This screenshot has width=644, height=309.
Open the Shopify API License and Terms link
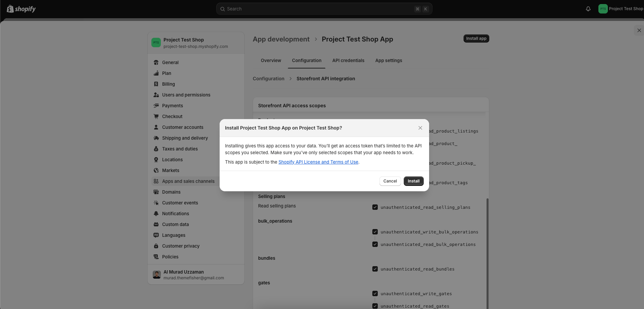[x=318, y=162]
